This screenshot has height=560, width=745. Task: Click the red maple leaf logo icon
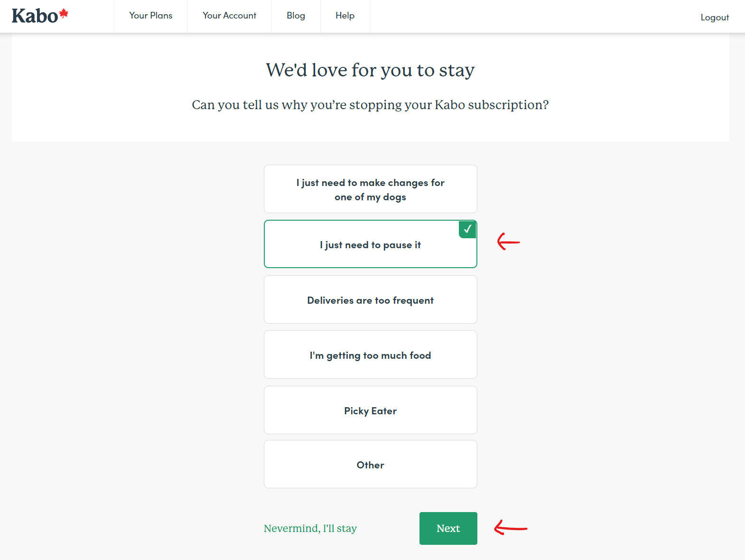tap(64, 13)
